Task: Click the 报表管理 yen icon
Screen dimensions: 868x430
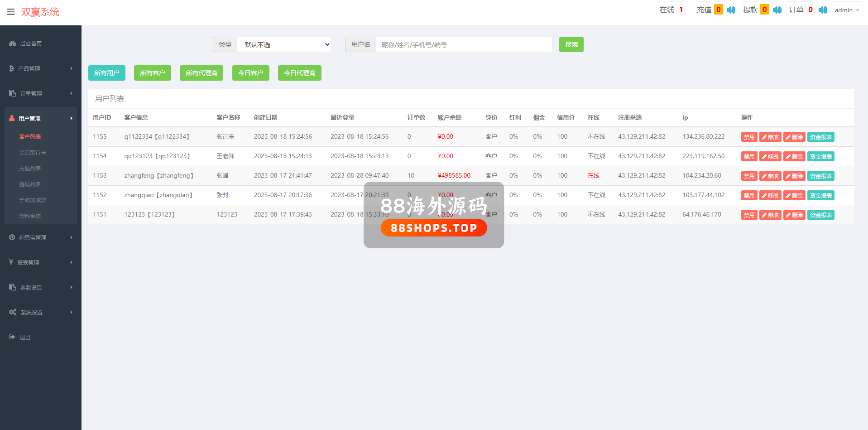Action: point(11,262)
